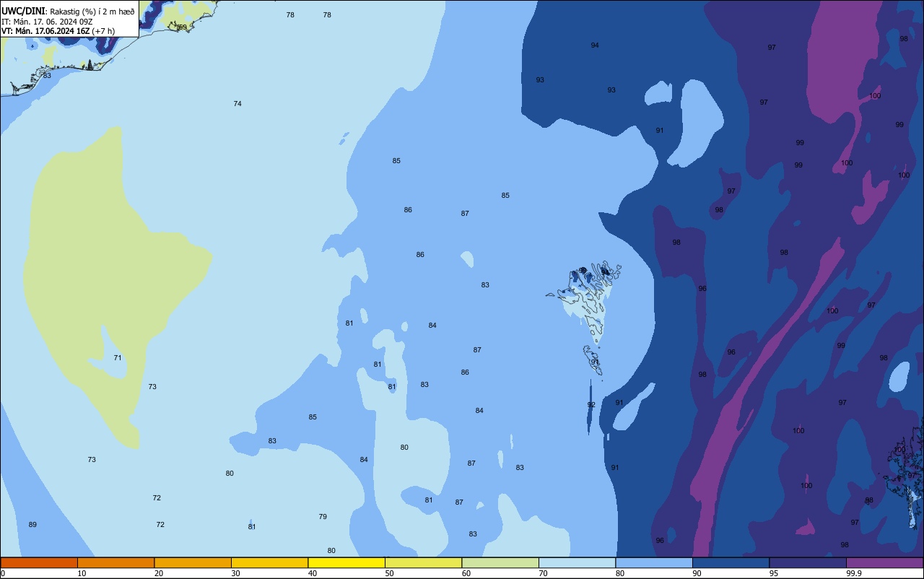The image size is (924, 579).
Task: Click the humidity value 94 on map
Action: point(595,45)
